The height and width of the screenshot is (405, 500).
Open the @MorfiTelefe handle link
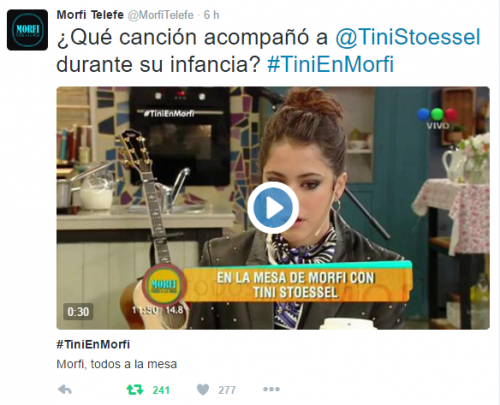(x=161, y=15)
